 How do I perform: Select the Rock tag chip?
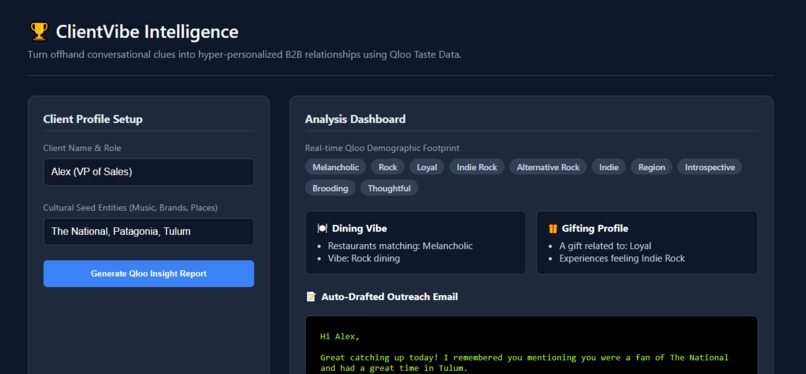tap(388, 167)
